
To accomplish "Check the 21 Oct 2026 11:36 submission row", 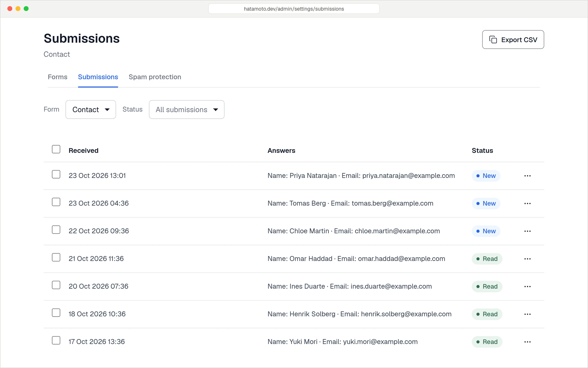I will click(x=56, y=257).
